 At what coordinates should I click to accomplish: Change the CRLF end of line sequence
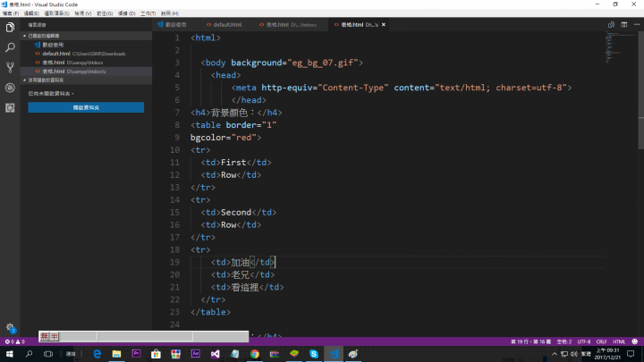point(601,341)
